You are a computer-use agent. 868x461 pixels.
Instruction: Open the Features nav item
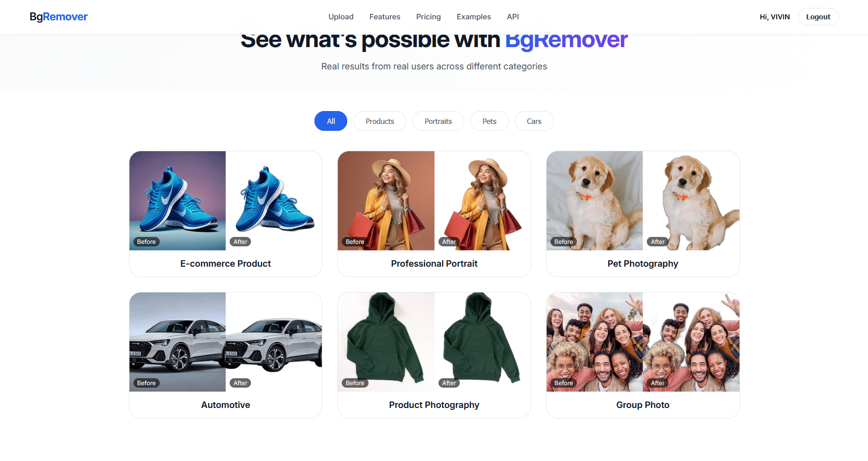[x=384, y=17]
